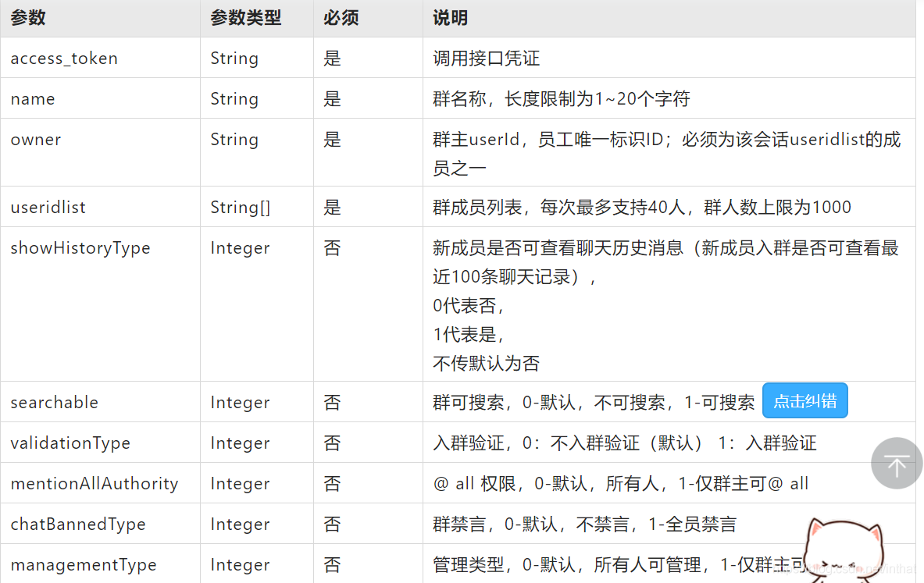Screen dimensions: 924x583
Task: Select the mentionAllAuthority parameter cell
Action: 95,484
